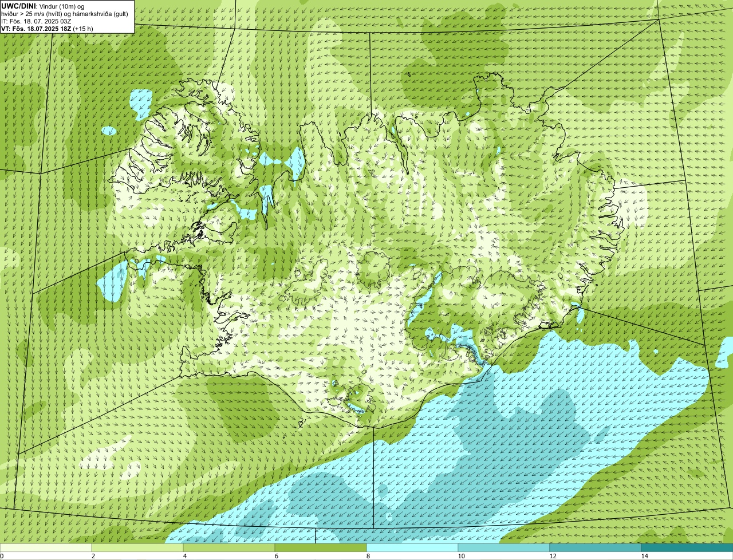Viewport: 733px width, 560px height.
Task: Click the 6–8 darker green legend swatch
Action: coord(321,547)
